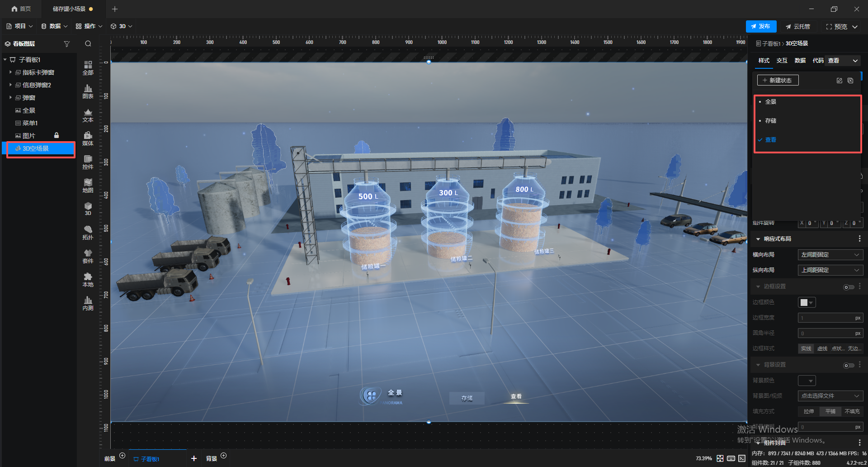Screen dimensions: 868x467
Task: Open the 操作 menu
Action: (x=89, y=26)
